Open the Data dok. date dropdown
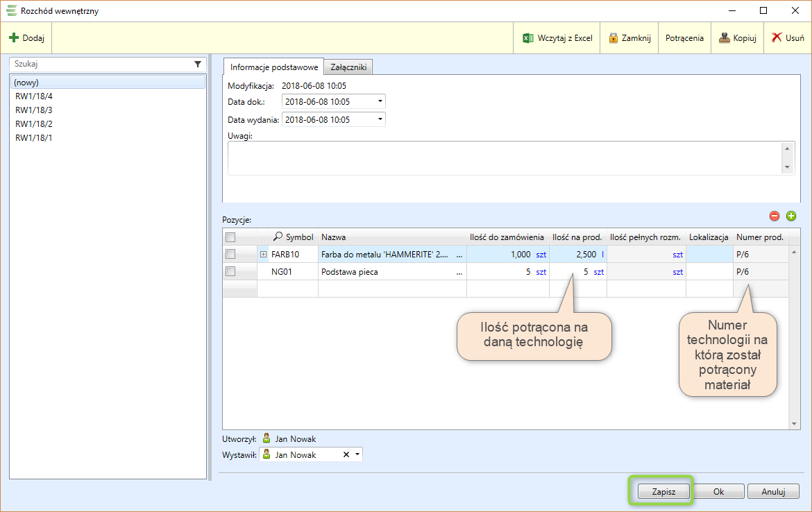 click(x=380, y=101)
